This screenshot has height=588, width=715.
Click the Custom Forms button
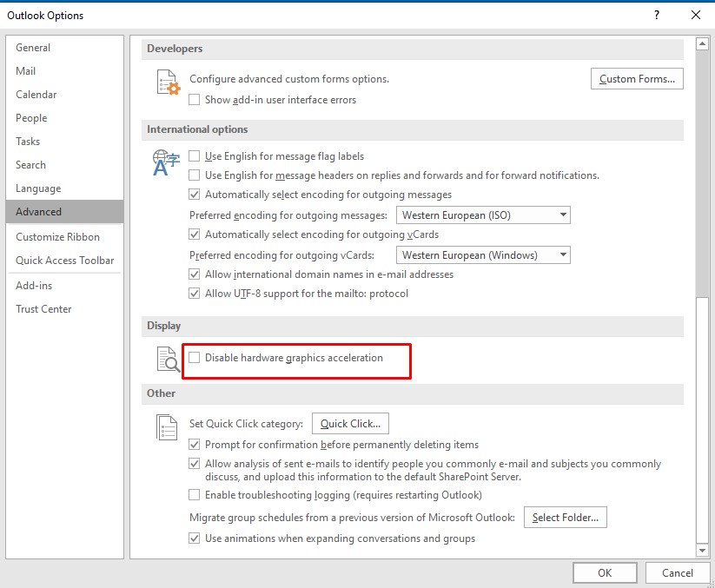pyautogui.click(x=637, y=79)
